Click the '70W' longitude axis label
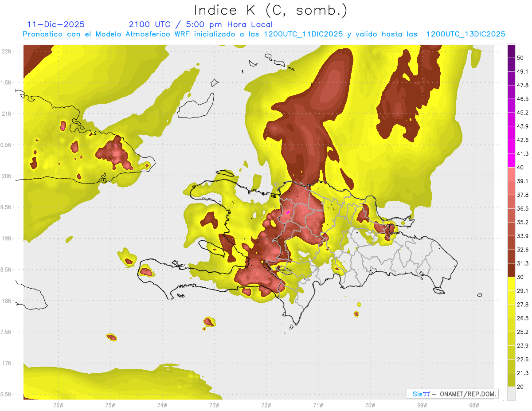The image size is (532, 411). point(370,405)
